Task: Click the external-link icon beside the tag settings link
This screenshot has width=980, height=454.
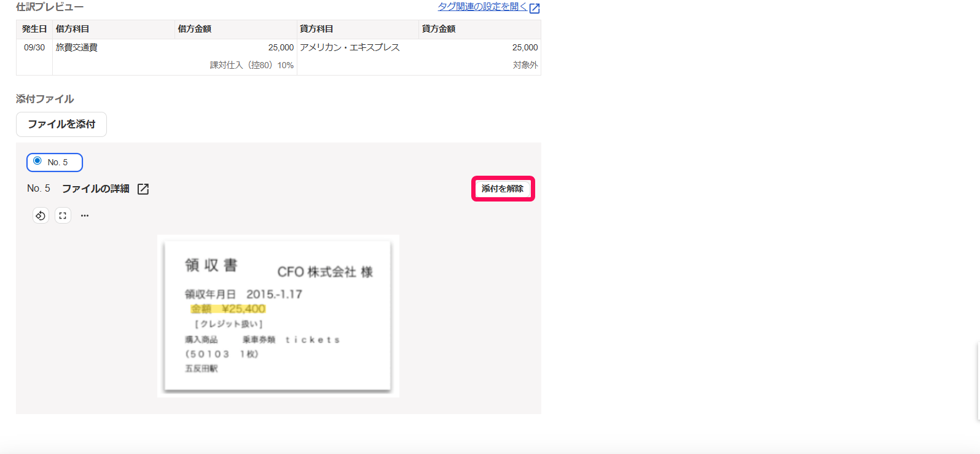Action: 535,8
